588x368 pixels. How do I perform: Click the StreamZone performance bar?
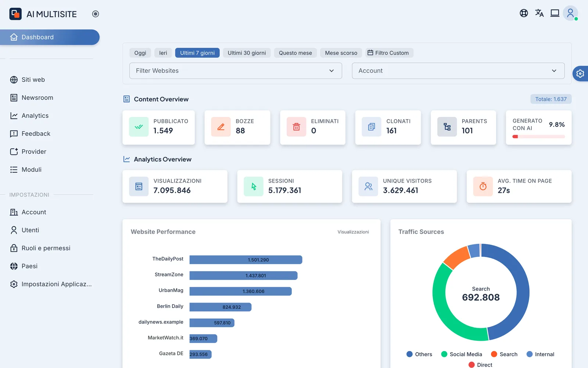(x=244, y=276)
